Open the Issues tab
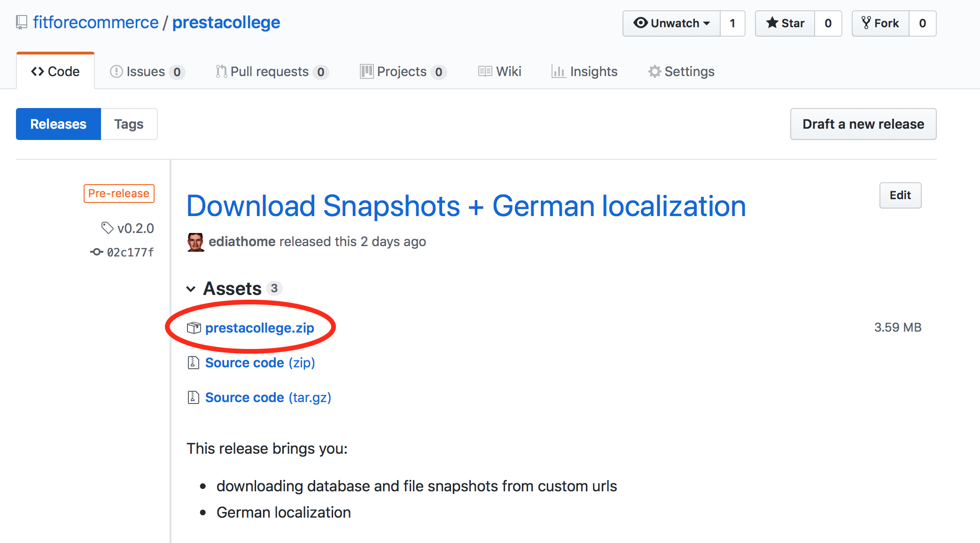980x543 pixels. [x=147, y=71]
